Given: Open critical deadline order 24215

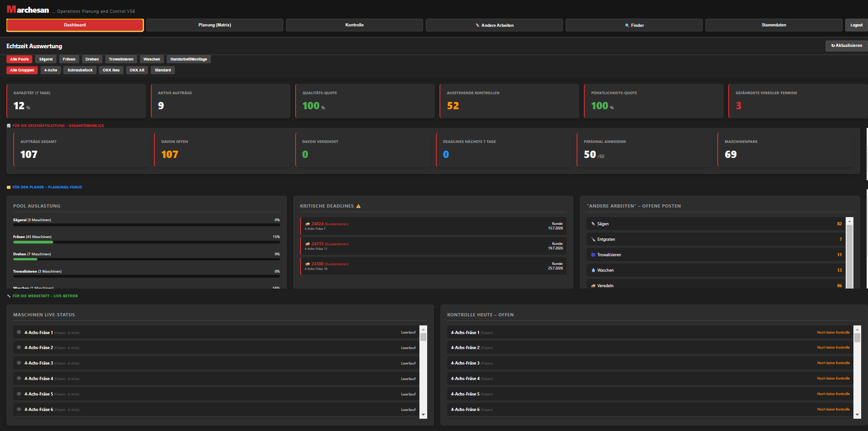Looking at the screenshot, I should coord(433,246).
